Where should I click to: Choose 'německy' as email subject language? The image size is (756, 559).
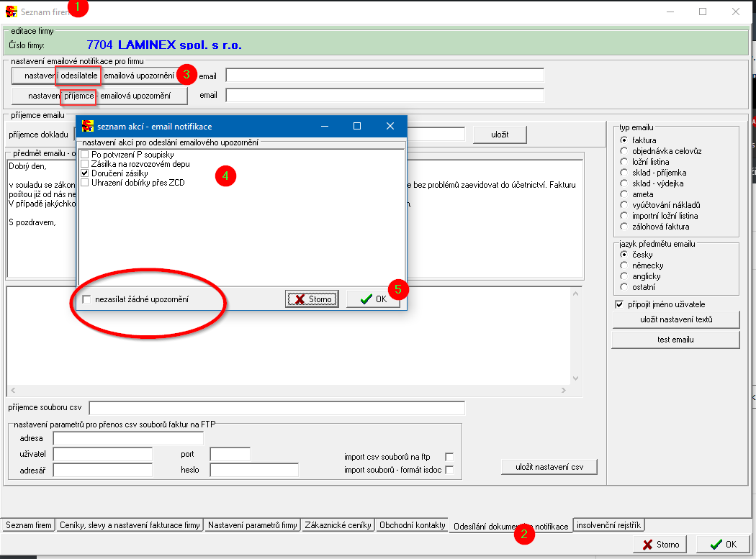tap(624, 265)
